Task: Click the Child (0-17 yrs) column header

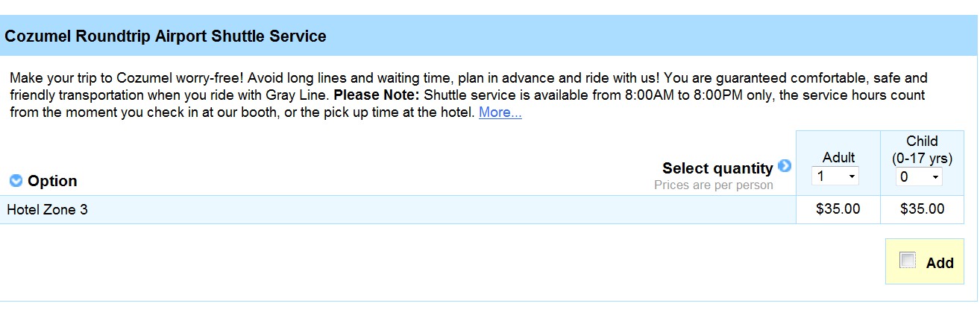Action: (923, 149)
